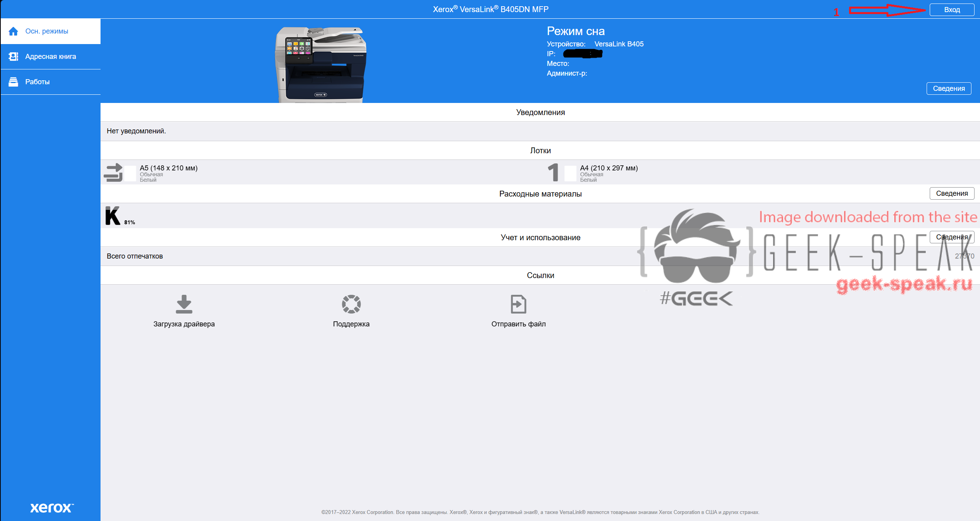The width and height of the screenshot is (980, 521).
Task: Click the black toner K icon
Action: coord(113,216)
